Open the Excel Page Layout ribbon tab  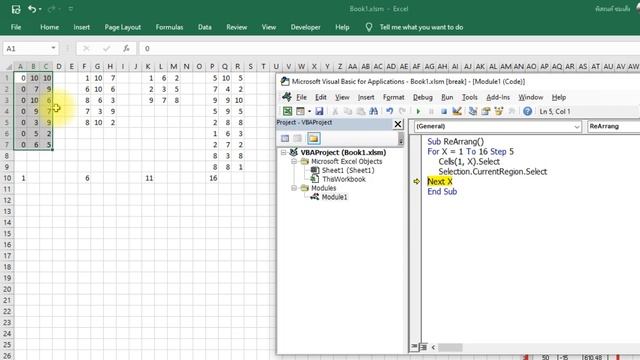pyautogui.click(x=122, y=27)
